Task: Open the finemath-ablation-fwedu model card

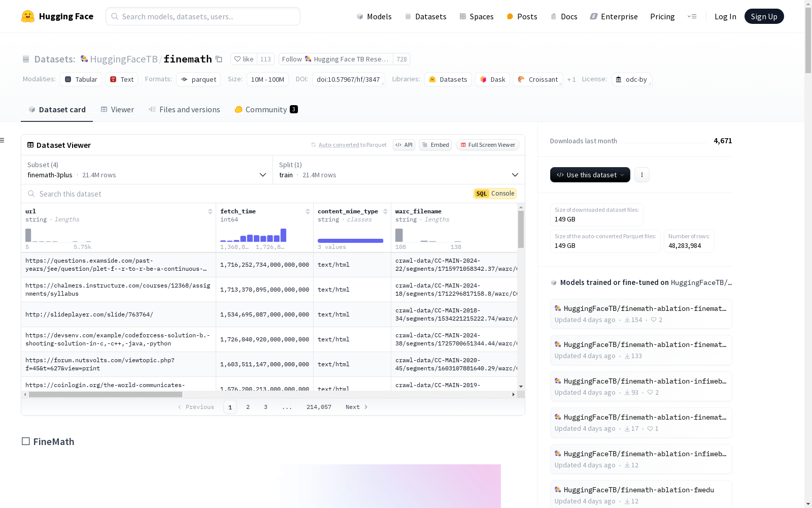Action: coord(641,494)
